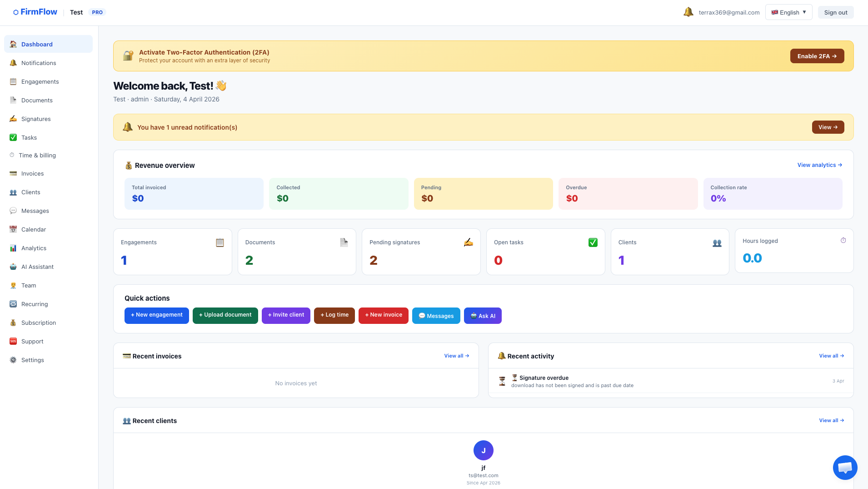Click View all in Recent invoices
This screenshot has width=868, height=489.
[456, 356]
